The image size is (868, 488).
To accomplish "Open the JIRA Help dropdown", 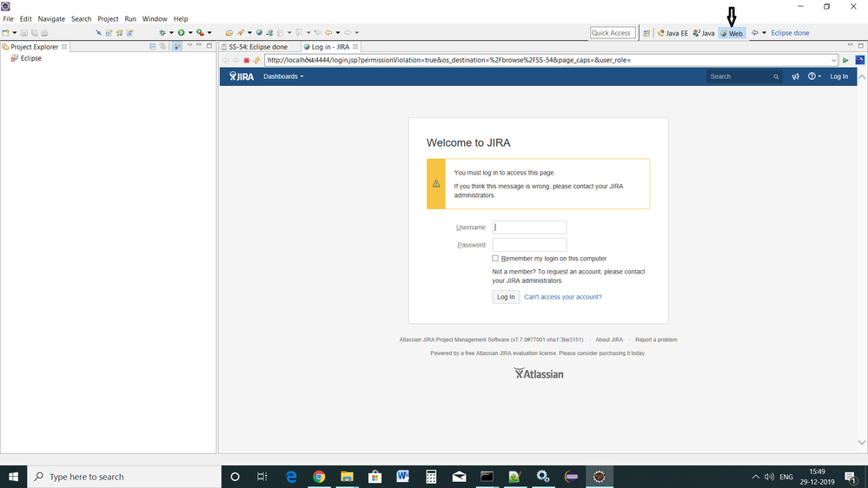I will coord(814,76).
